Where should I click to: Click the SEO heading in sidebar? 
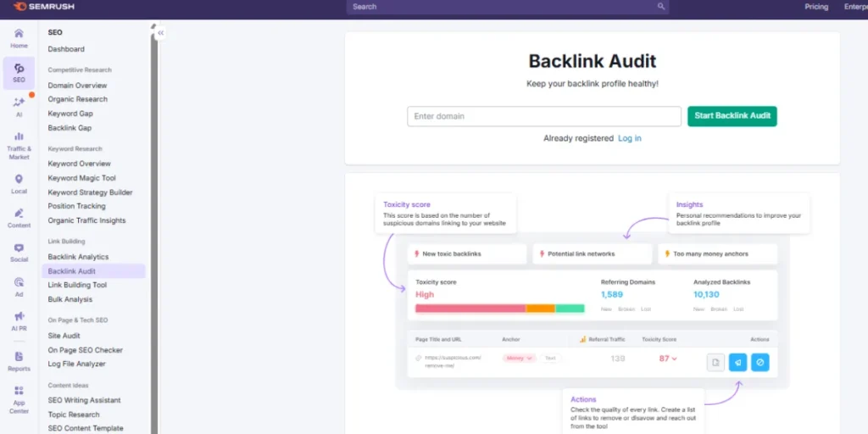click(55, 33)
